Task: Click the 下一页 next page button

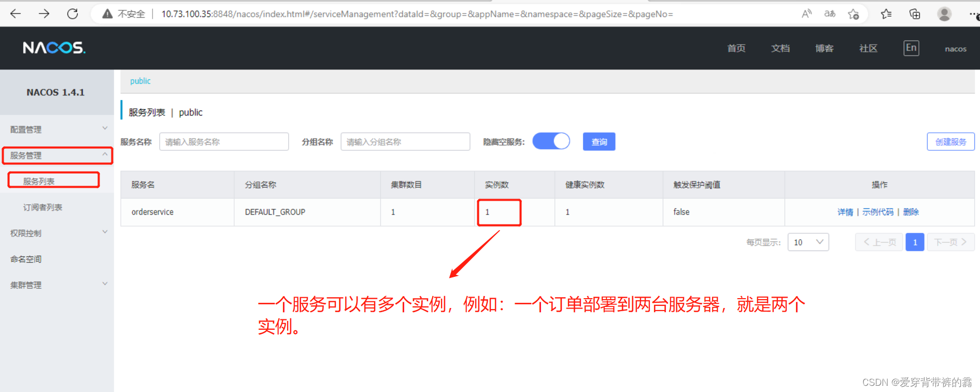Action: click(x=950, y=242)
